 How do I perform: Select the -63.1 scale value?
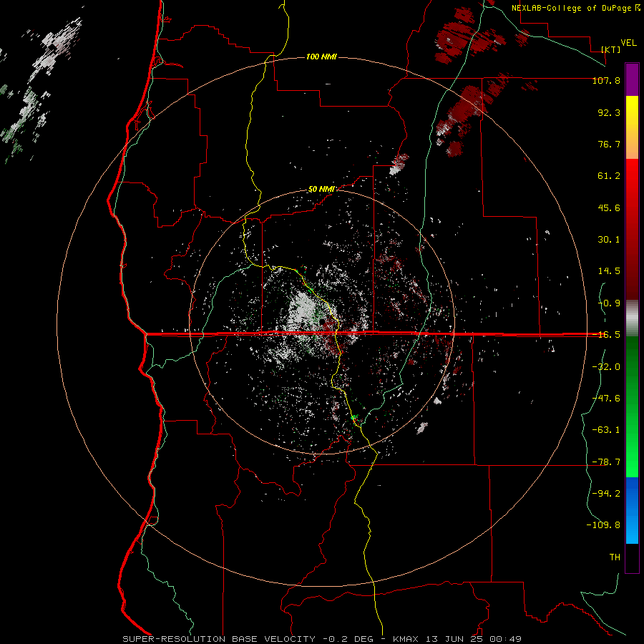tap(606, 430)
